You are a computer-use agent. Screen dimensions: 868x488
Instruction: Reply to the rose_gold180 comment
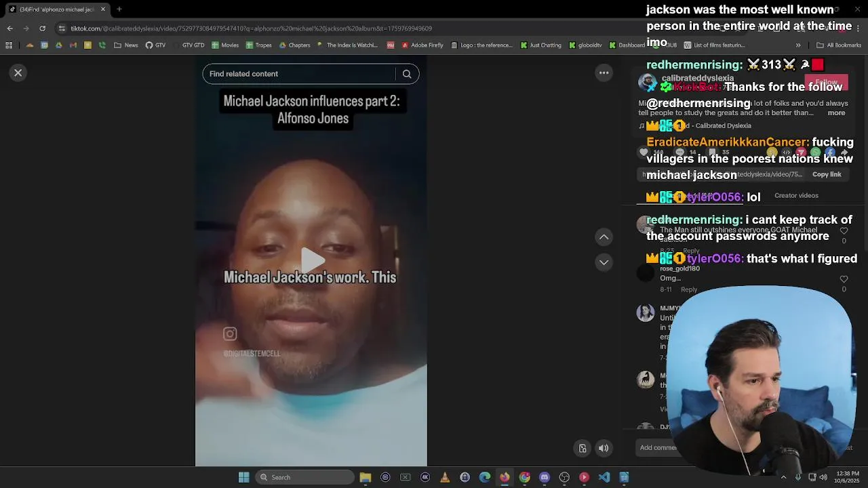tap(689, 289)
